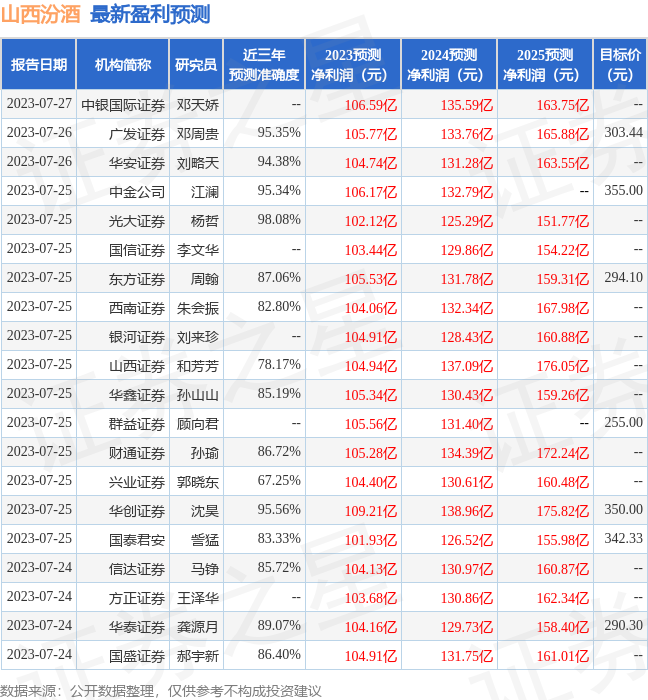Click the target price 303.44

623,133
